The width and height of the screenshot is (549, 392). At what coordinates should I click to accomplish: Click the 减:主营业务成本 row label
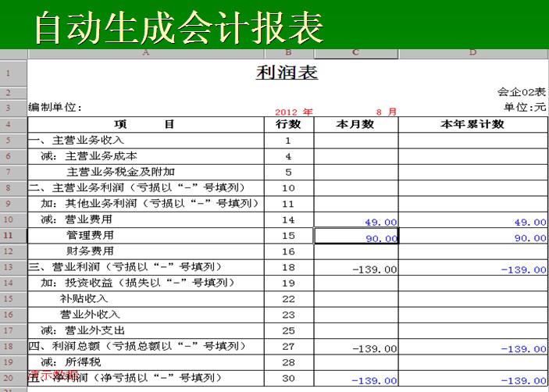pyautogui.click(x=89, y=156)
